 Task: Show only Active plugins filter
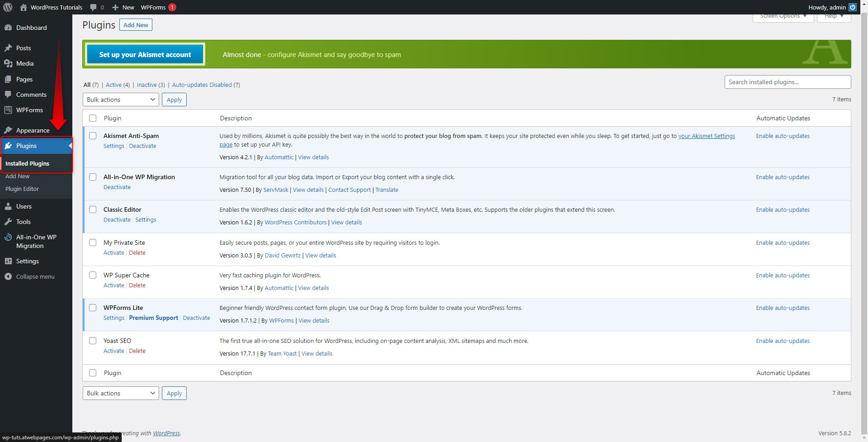pyautogui.click(x=113, y=85)
